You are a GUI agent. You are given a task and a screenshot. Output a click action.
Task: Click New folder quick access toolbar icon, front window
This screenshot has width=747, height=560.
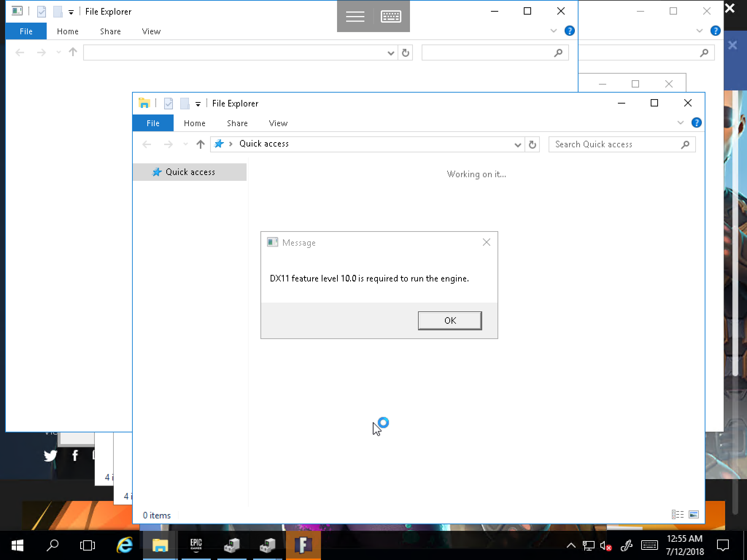click(x=185, y=104)
